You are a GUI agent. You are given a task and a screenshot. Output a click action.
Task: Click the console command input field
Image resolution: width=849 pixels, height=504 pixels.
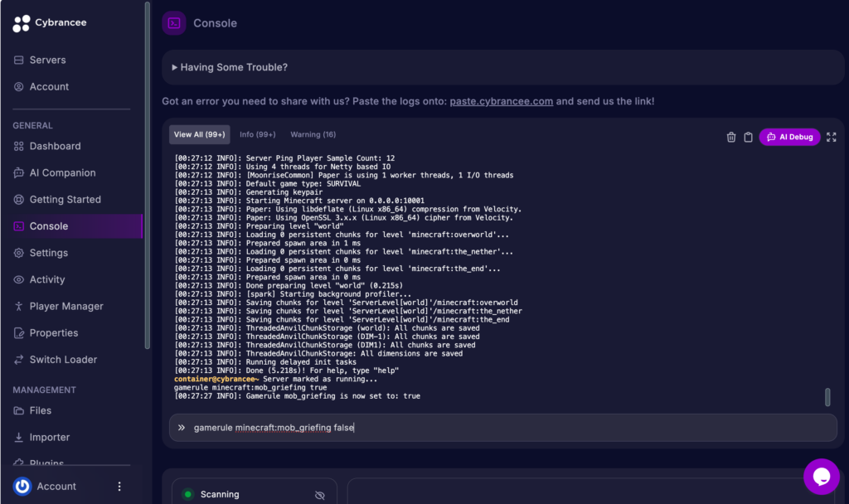[503, 428]
